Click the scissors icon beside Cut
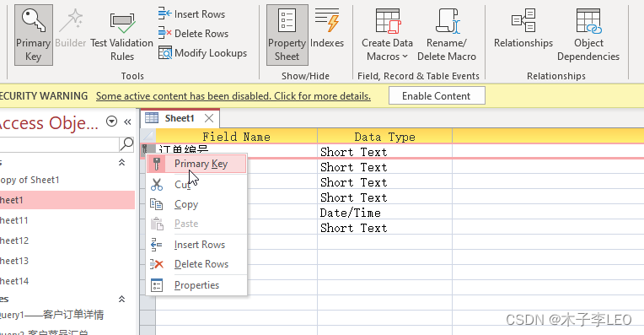The height and width of the screenshot is (335, 644). [157, 184]
